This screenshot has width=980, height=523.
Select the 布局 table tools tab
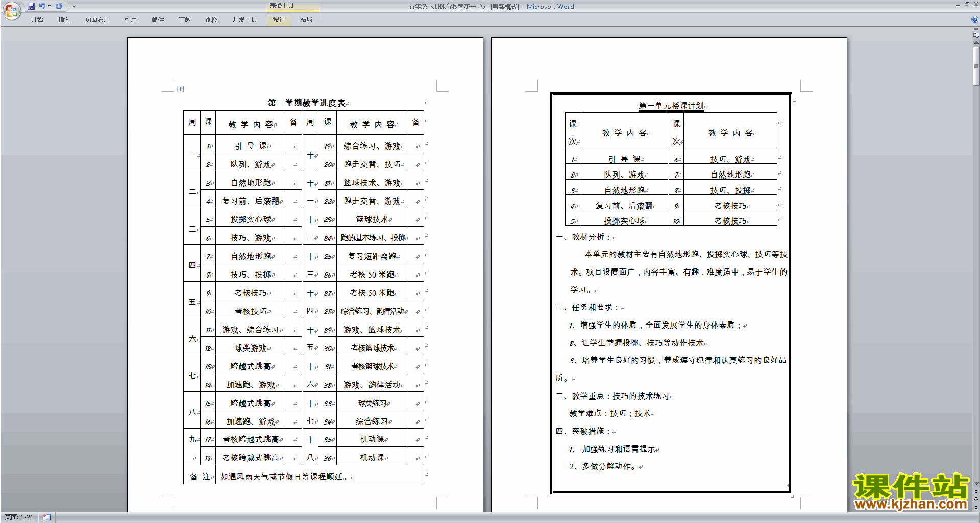tap(306, 20)
